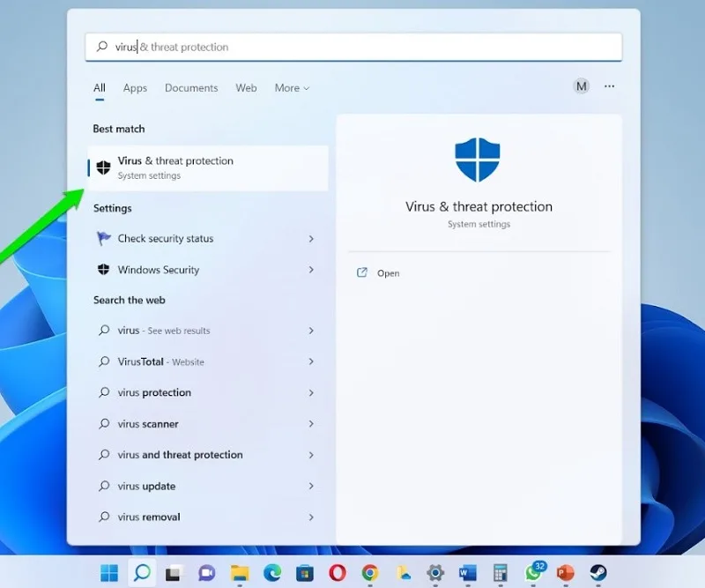Screen dimensions: 705x588
Task: Expand the virus and threat protection chevron
Action: point(311,455)
